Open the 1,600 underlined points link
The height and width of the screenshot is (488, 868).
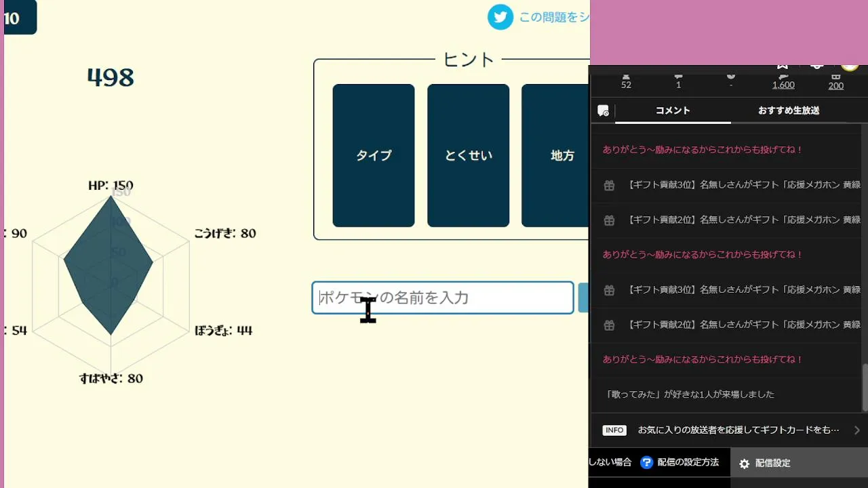point(783,85)
